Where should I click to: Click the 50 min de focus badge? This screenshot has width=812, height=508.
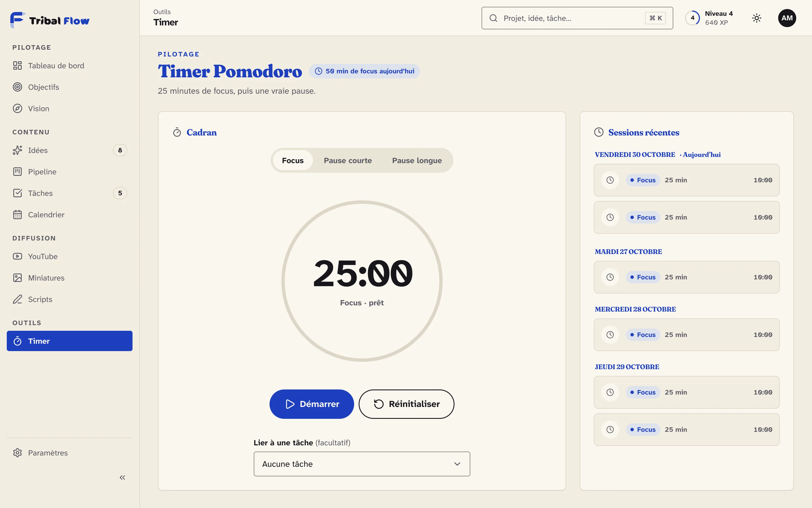click(364, 71)
